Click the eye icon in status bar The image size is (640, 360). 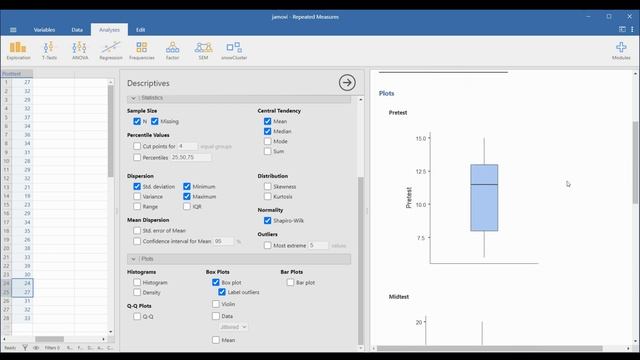point(36,348)
